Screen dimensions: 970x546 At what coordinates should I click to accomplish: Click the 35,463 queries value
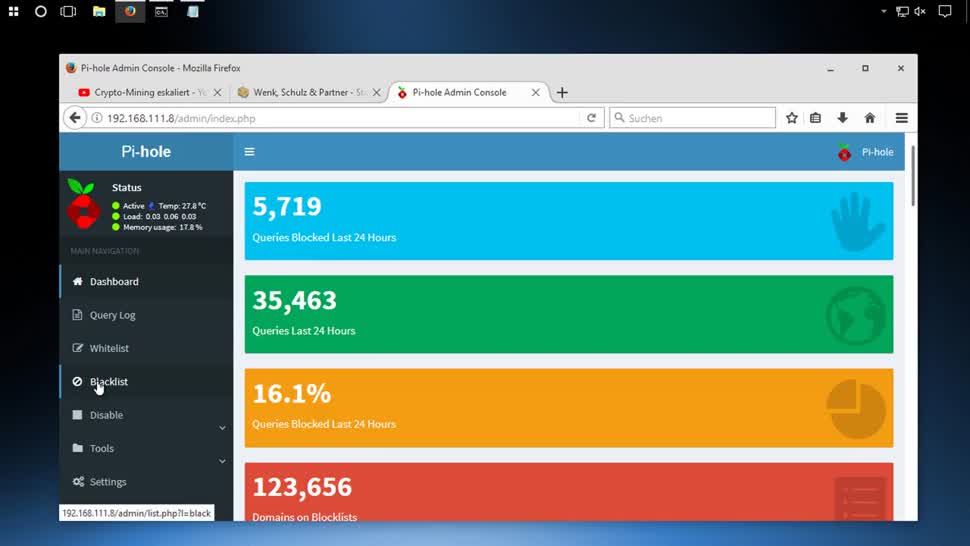point(294,301)
